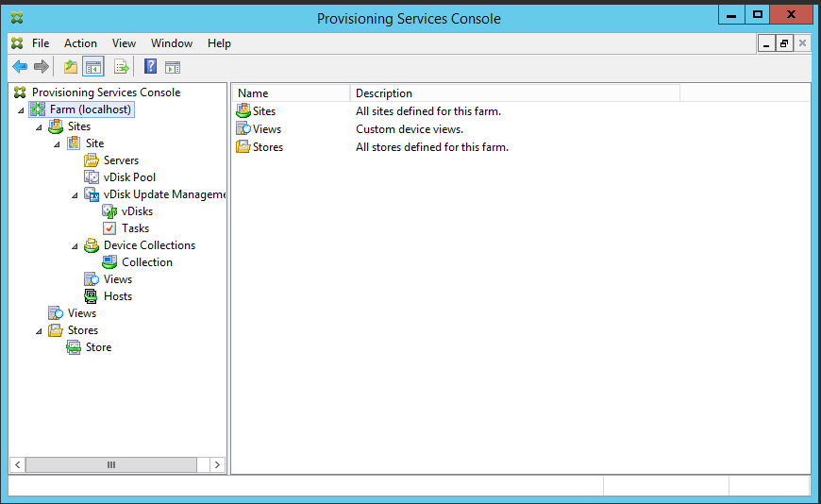Screen dimensions: 821x504
Task: Select the Servers node in the tree
Action: (121, 160)
